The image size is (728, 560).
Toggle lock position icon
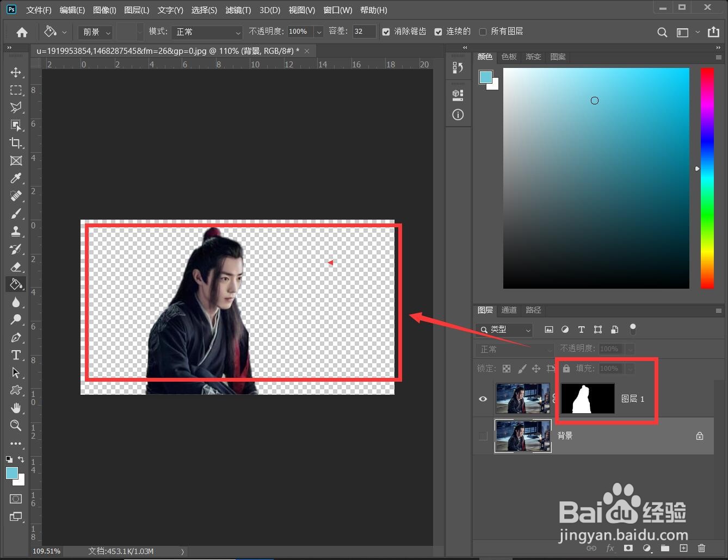pyautogui.click(x=536, y=369)
